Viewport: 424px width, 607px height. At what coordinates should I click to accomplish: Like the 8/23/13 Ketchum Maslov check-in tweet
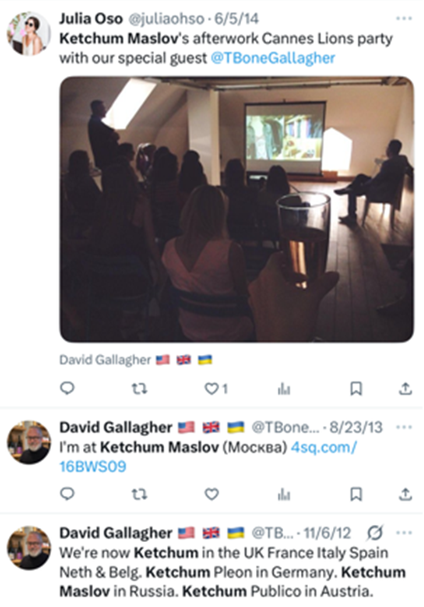(211, 494)
